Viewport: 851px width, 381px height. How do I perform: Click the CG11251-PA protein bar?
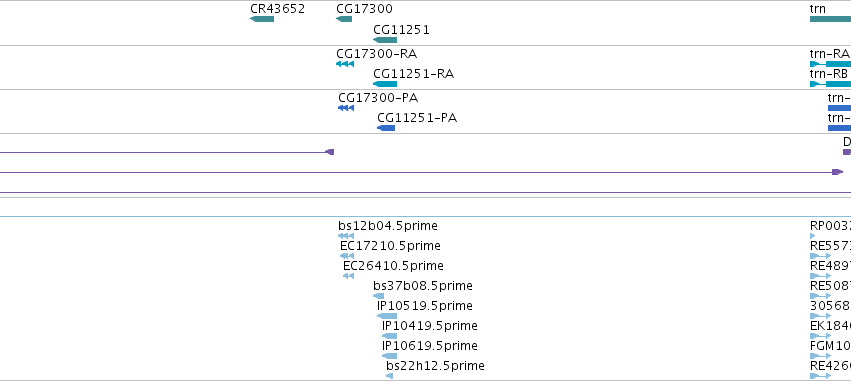pos(386,128)
